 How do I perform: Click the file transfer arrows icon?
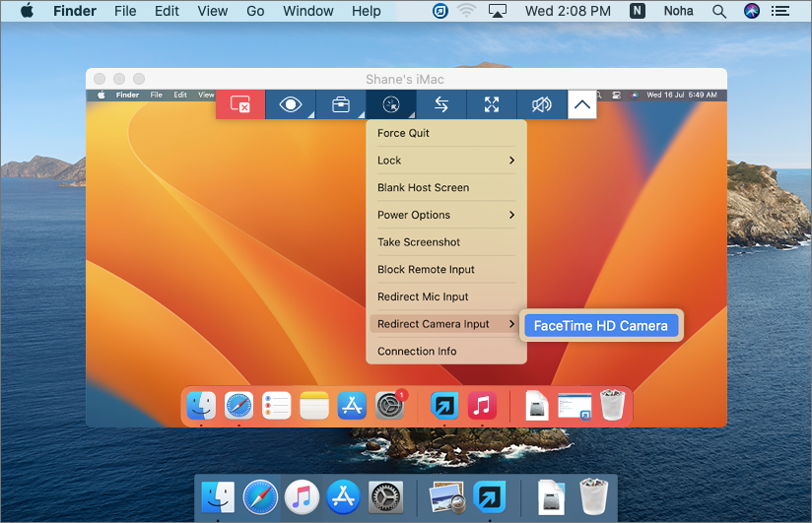(x=441, y=104)
